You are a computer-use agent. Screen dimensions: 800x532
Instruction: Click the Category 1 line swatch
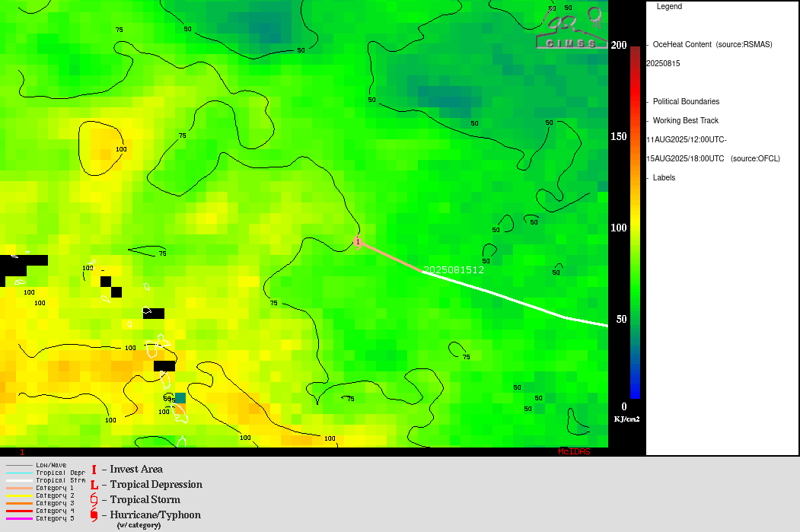coord(18,488)
